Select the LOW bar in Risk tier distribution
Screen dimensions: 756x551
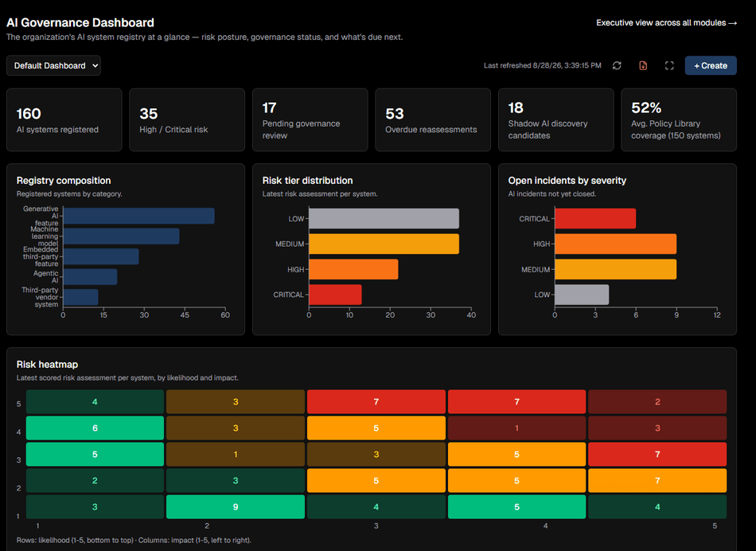(384, 218)
